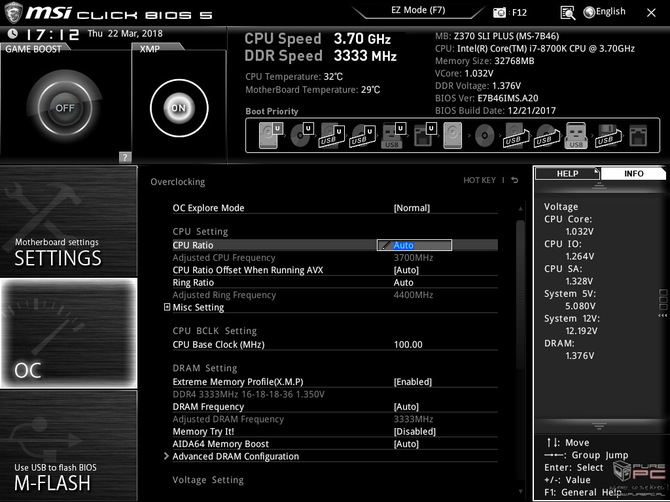
Task: Click the scroll-down arrow of settings list
Action: [x=520, y=491]
